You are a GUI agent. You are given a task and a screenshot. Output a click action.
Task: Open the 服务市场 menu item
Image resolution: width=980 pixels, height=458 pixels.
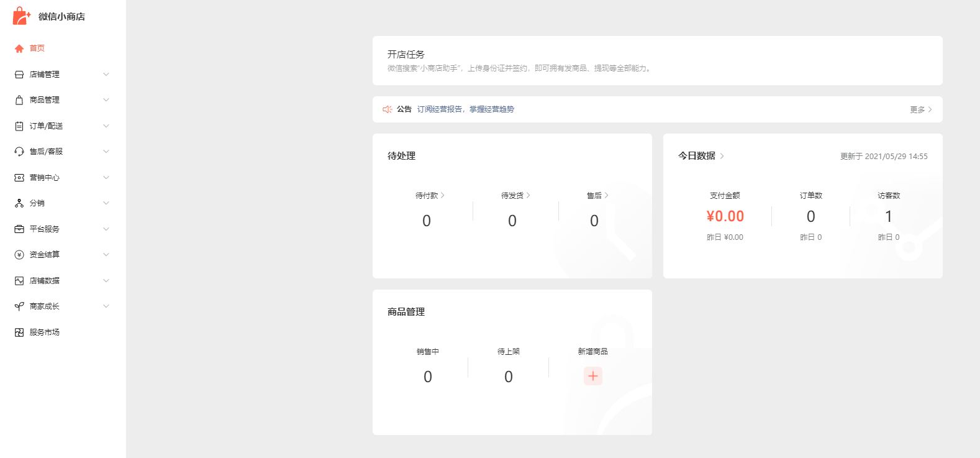45,332
